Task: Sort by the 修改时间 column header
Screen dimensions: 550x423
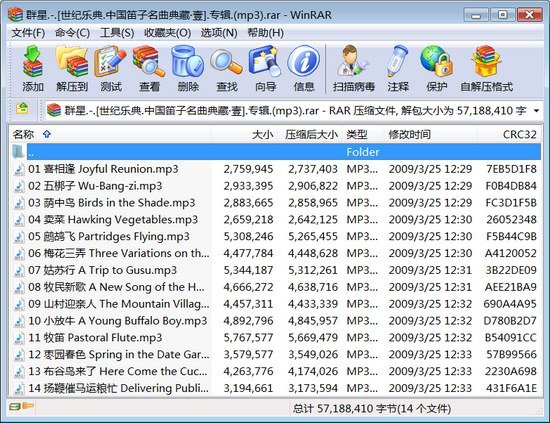Action: (x=430, y=134)
